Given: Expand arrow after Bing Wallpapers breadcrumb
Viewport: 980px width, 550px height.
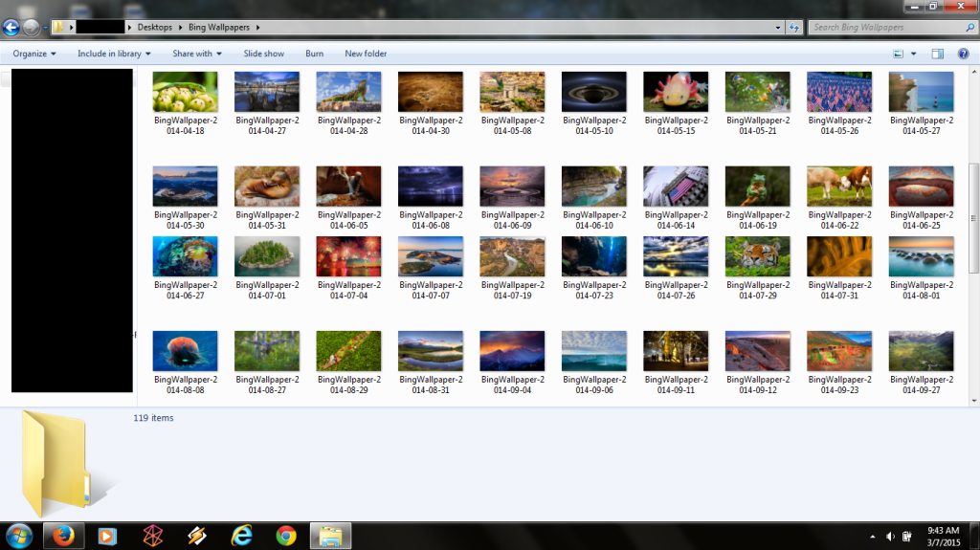Looking at the screenshot, I should (257, 28).
